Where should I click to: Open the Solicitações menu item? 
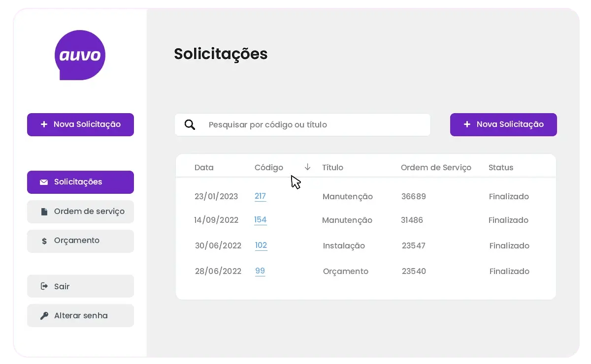[80, 182]
